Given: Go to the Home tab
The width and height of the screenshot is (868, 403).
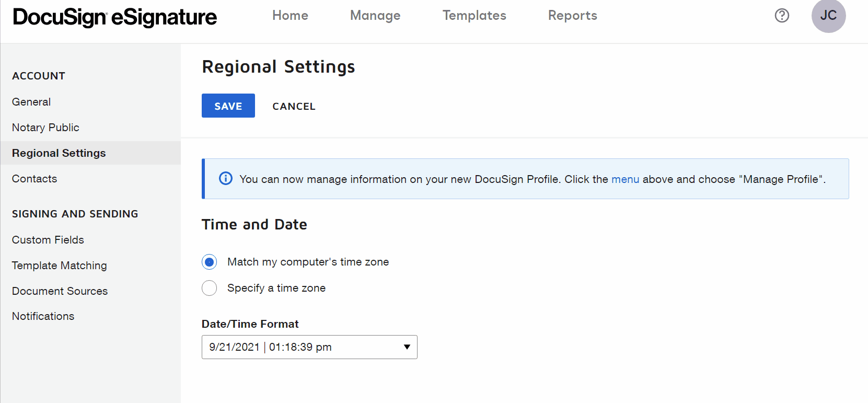Looking at the screenshot, I should pos(290,16).
